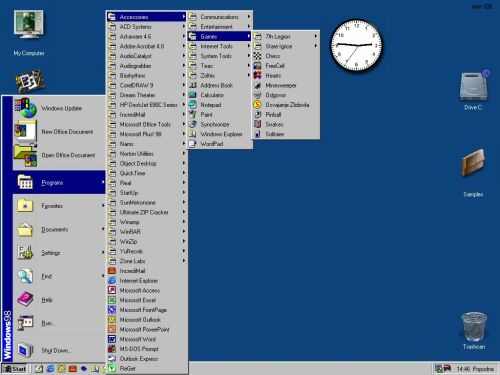Select Shut Down... in Start menu
The height and width of the screenshot is (375, 500).
pos(59,350)
